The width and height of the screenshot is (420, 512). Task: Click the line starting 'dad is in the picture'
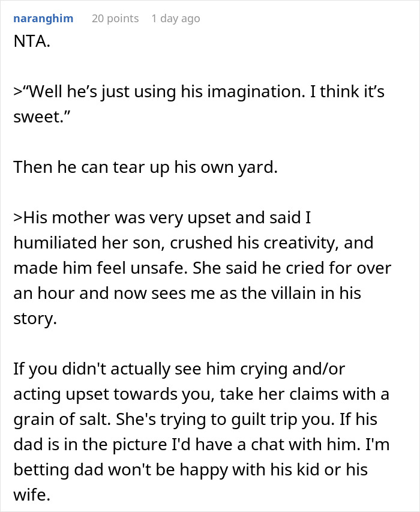click(202, 444)
